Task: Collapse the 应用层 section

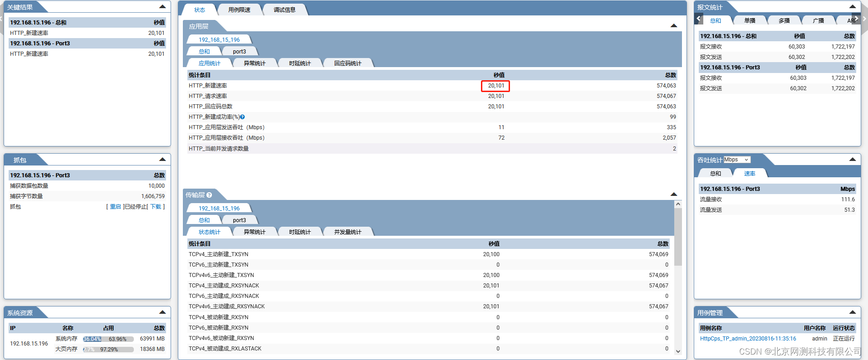Action: (x=674, y=26)
